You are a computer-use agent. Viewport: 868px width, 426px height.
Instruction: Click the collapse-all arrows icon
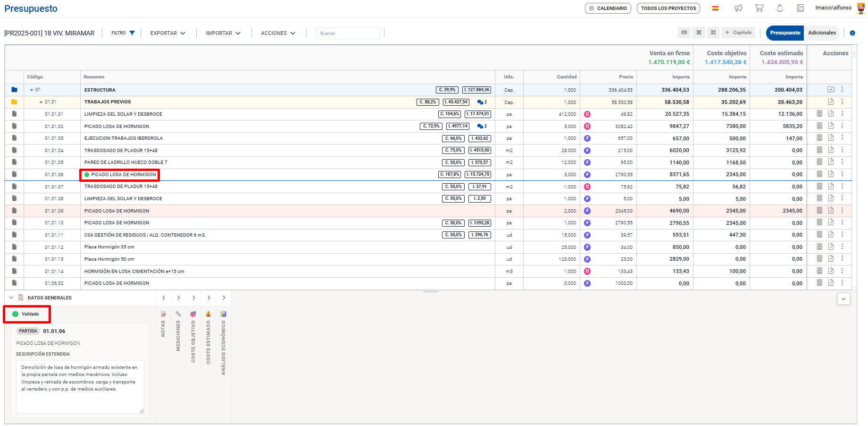click(713, 33)
